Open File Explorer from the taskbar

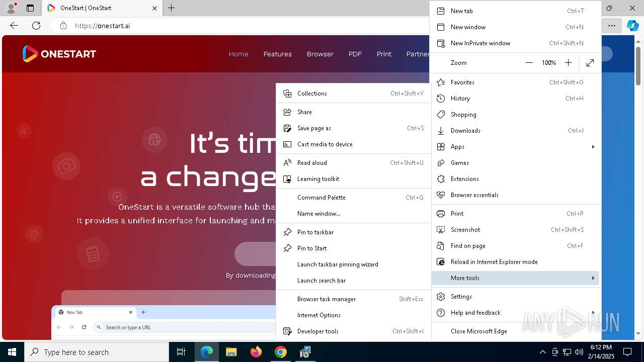[231, 352]
